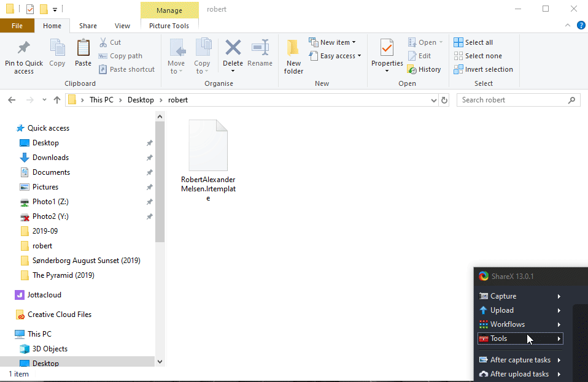588x382 pixels.
Task: Collapse the ribbon with chevron
Action: pyautogui.click(x=567, y=26)
